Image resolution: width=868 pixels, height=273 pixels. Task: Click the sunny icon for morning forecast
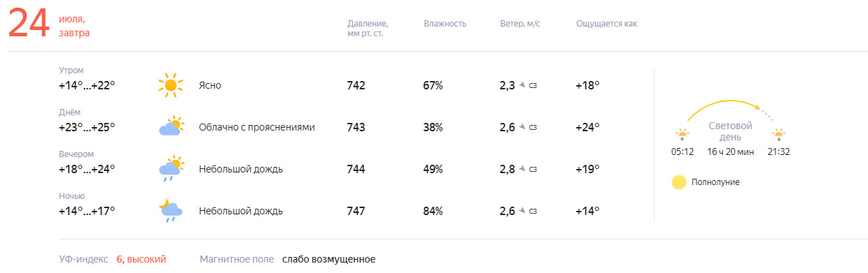(171, 85)
